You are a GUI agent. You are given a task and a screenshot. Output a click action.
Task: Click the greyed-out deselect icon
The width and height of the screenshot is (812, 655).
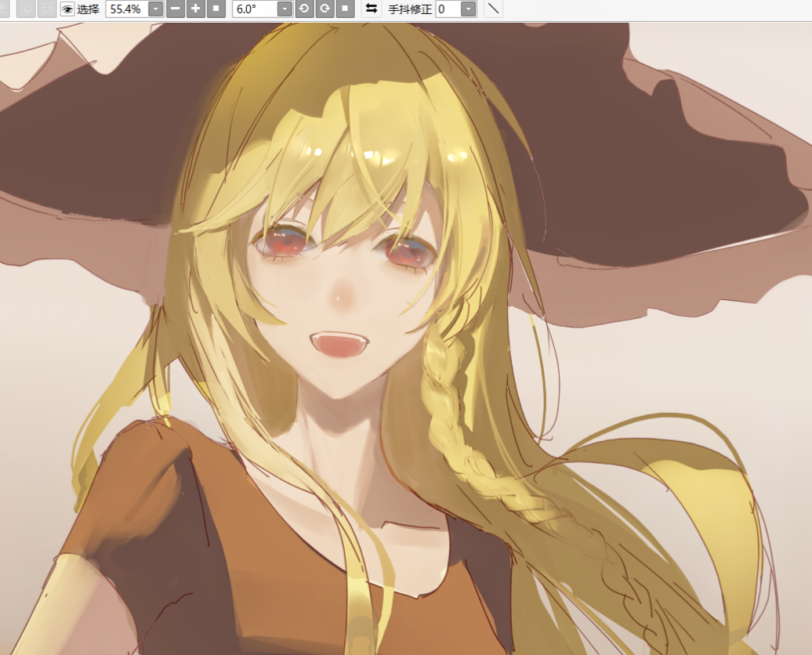(x=27, y=9)
